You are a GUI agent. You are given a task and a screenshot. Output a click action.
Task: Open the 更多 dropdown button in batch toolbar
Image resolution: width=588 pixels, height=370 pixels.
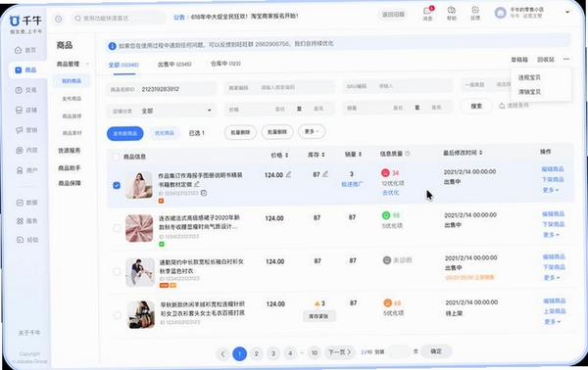(312, 131)
